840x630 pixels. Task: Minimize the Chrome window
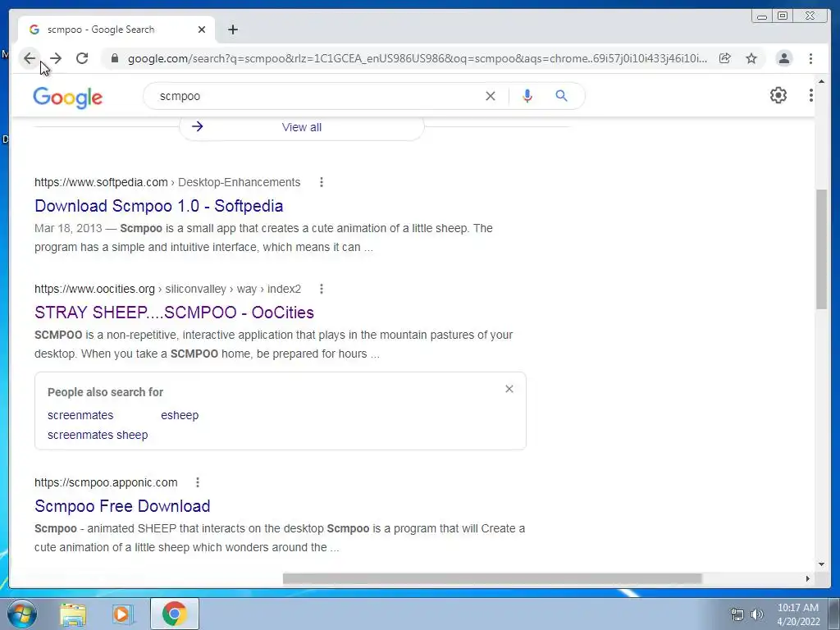pyautogui.click(x=762, y=16)
